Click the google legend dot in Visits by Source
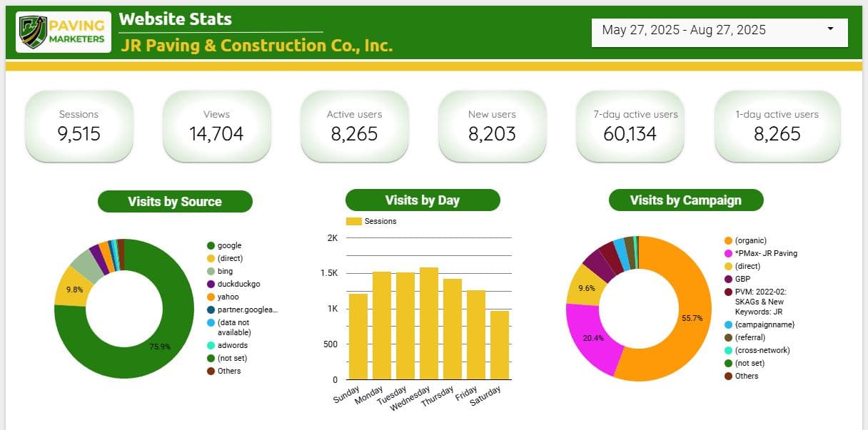Screen dimensions: 868x430 click(211, 246)
